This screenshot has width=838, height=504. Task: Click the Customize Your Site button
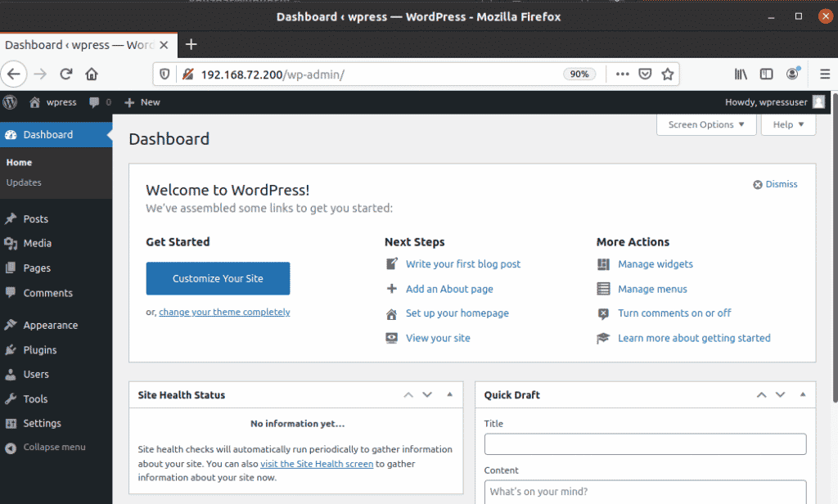pyautogui.click(x=218, y=278)
